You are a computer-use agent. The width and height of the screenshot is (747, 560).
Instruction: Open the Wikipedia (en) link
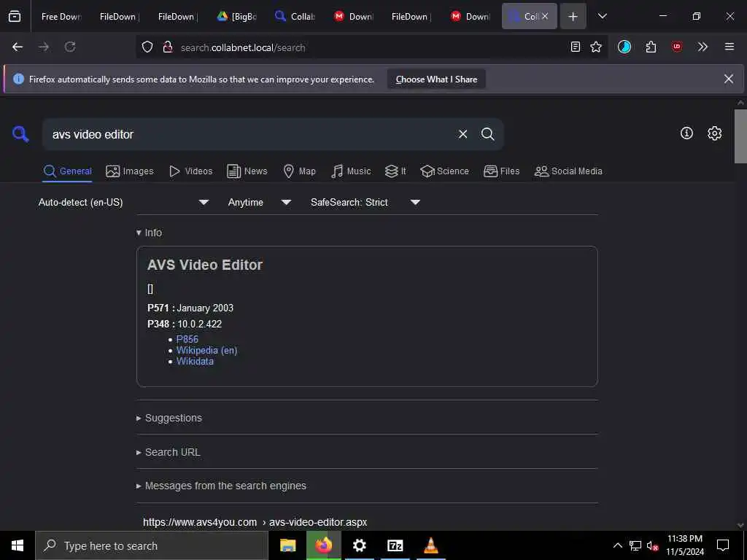(x=206, y=351)
